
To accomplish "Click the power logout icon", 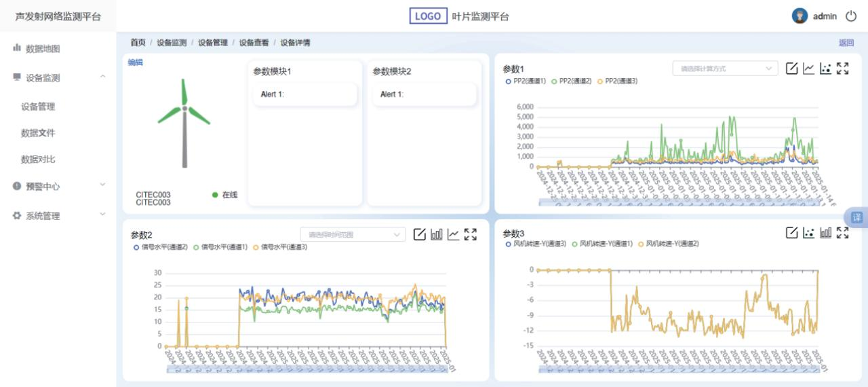I will [851, 16].
